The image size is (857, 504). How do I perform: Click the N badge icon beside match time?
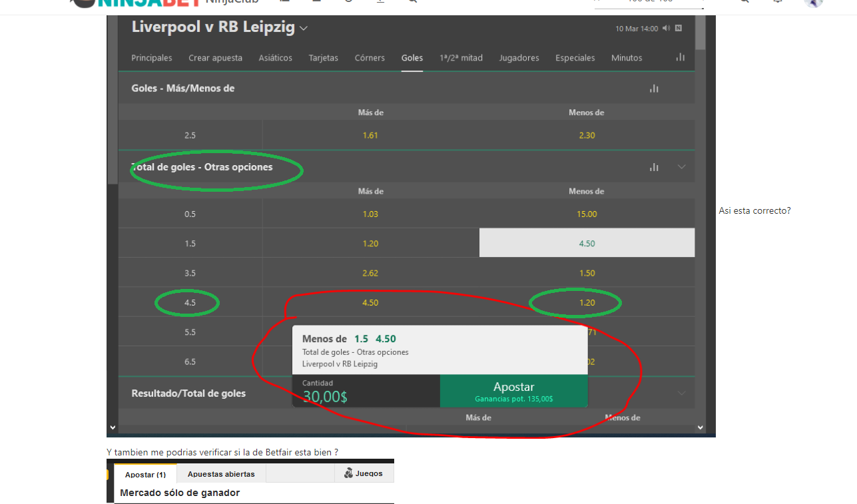678,29
